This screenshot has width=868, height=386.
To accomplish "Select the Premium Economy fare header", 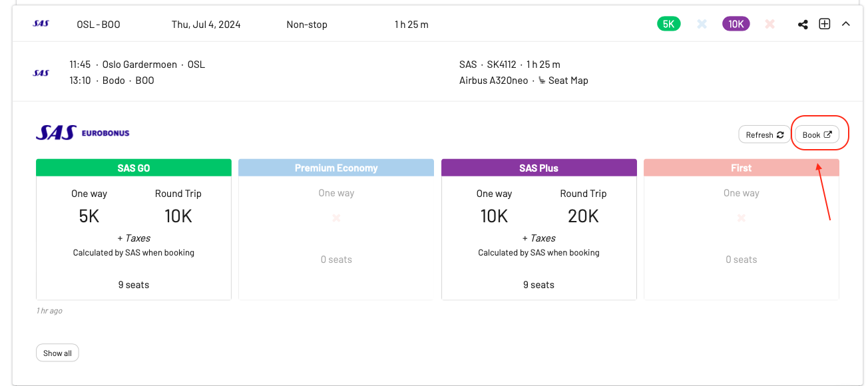I will tap(336, 168).
